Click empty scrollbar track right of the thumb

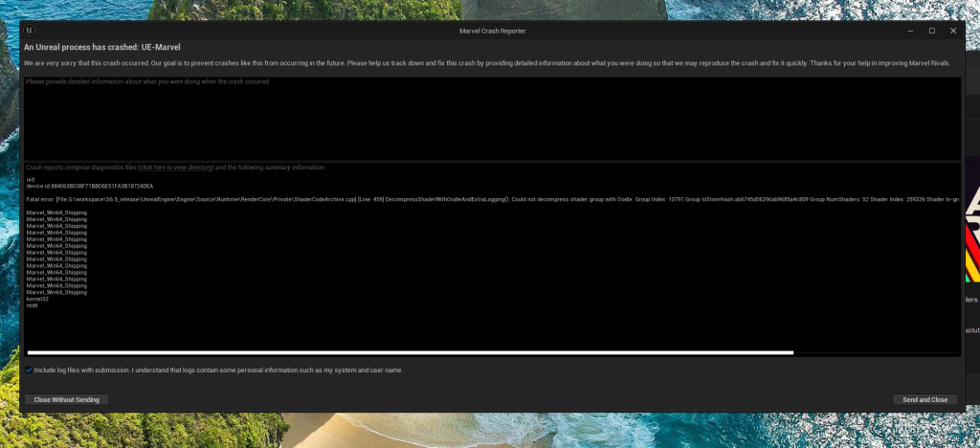coord(876,352)
